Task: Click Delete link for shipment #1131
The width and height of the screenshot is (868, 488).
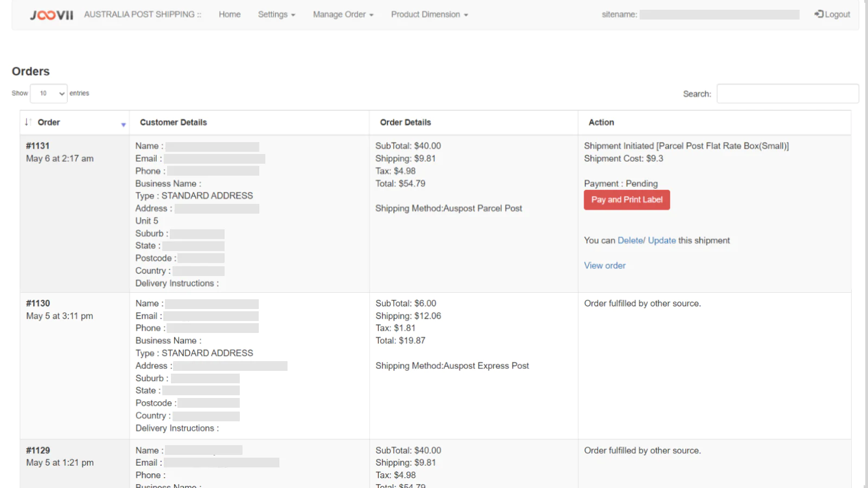Action: [630, 240]
